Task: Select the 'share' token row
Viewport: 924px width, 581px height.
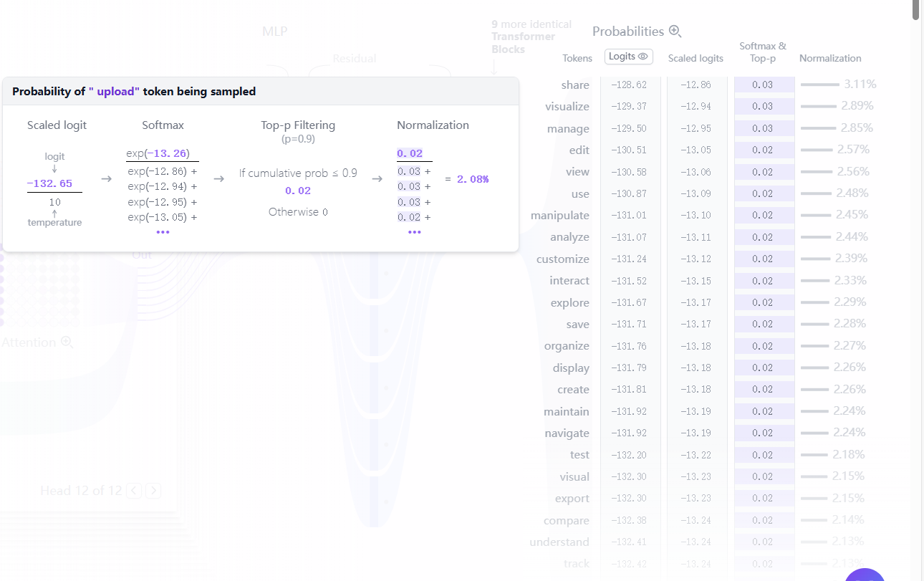Action: pos(575,85)
